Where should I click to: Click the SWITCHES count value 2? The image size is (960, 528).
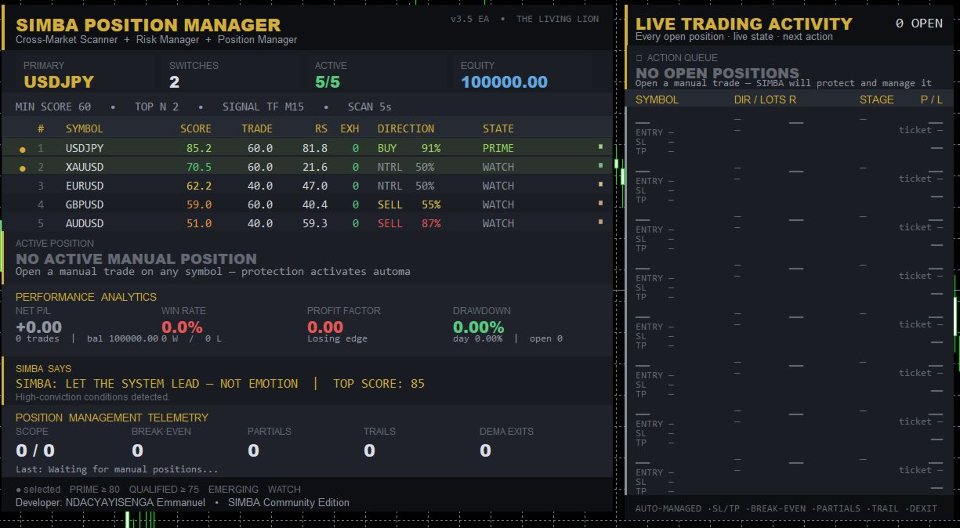coord(174,82)
